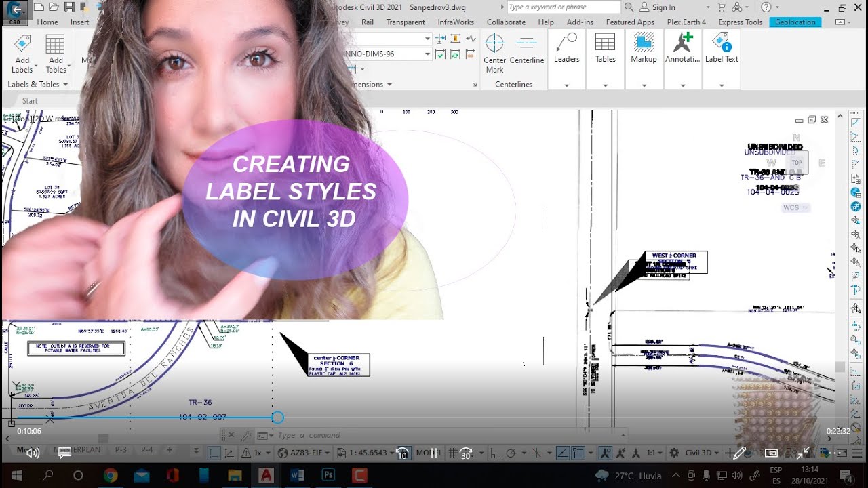
Task: Click the video progress bar handle
Action: [x=277, y=418]
